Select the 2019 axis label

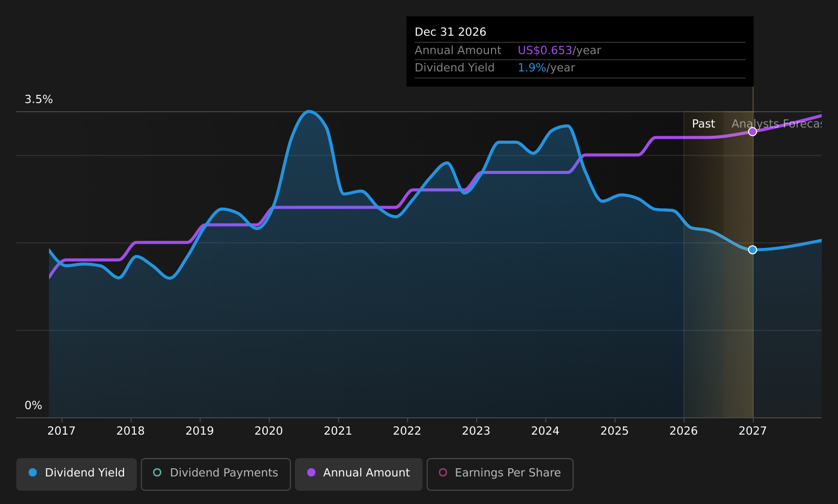(200, 431)
